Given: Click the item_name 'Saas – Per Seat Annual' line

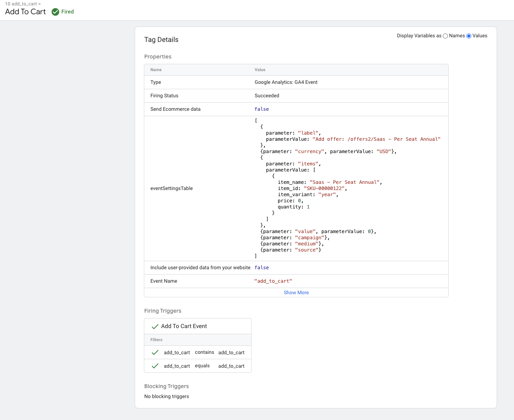Looking at the screenshot, I should (x=330, y=182).
